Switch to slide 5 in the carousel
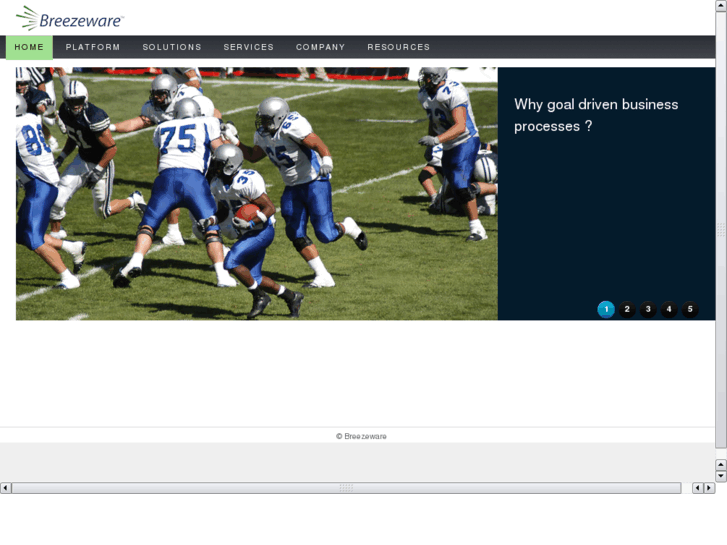Screen dimensions: 727x545 click(x=690, y=309)
